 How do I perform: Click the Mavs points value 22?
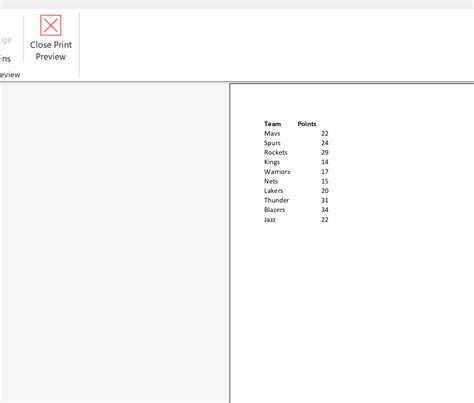click(325, 133)
